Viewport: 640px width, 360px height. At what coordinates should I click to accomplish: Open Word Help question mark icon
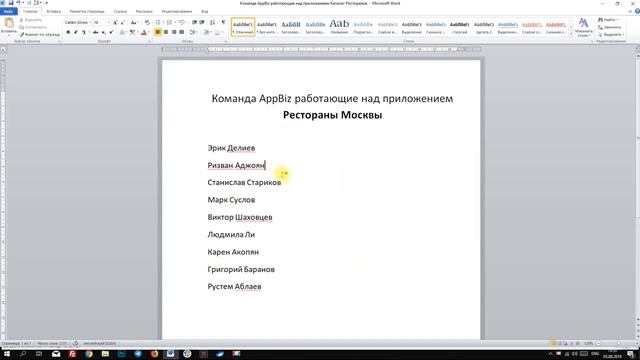[x=637, y=11]
